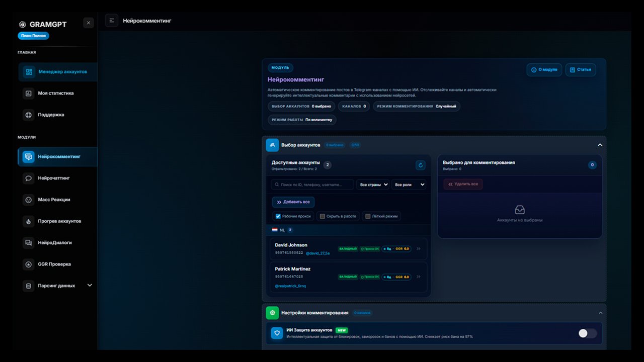Click the GGR 6.0 badge on David Johnson
Image resolution: width=644 pixels, height=362 pixels.
pyautogui.click(x=396, y=248)
